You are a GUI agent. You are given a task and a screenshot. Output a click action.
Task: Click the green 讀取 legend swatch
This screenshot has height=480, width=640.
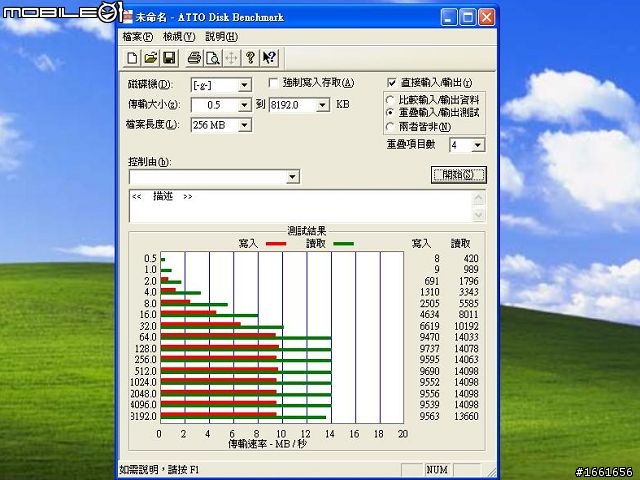tap(343, 244)
